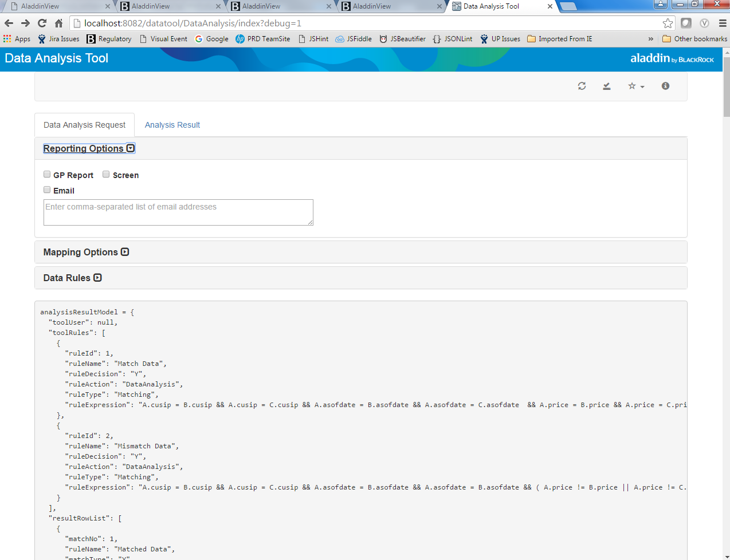
Task: Expand the Data Rules section
Action: [72, 278]
